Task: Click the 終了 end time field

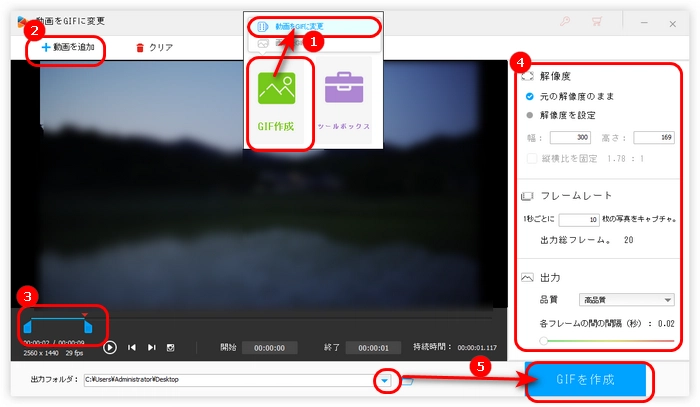Action: coord(373,348)
